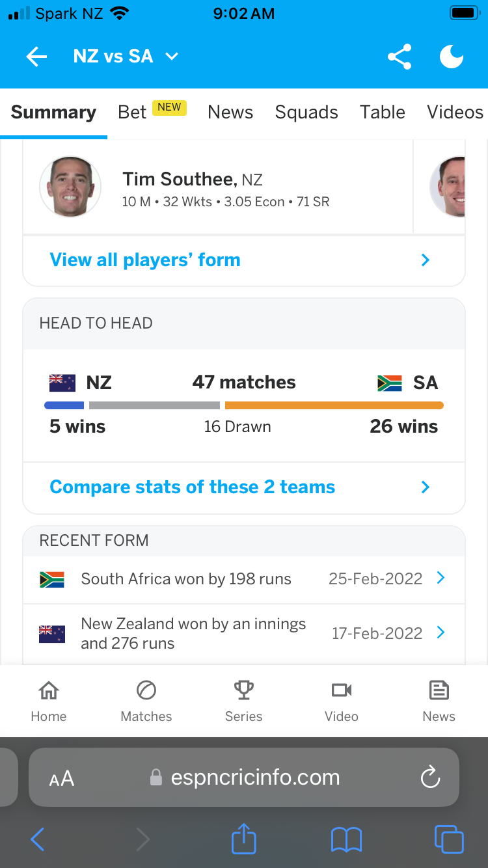The width and height of the screenshot is (488, 868).
Task: Tap Tim Southee's profile photo
Action: coord(70,186)
